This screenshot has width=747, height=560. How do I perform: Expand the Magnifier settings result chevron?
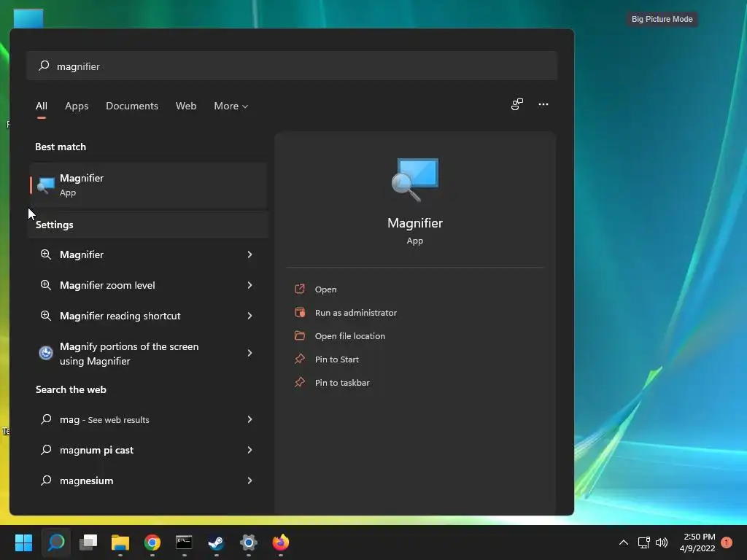point(249,254)
